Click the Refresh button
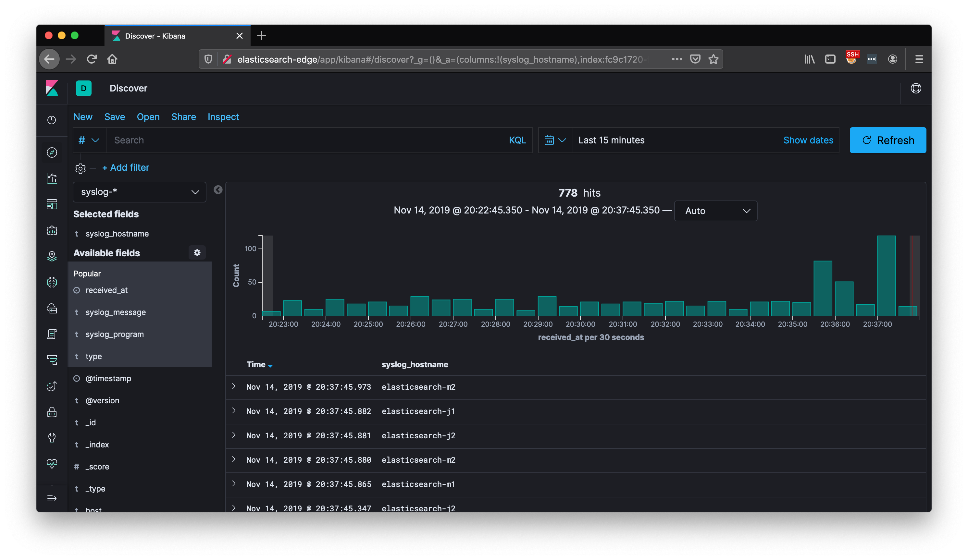This screenshot has height=560, width=968. point(887,140)
